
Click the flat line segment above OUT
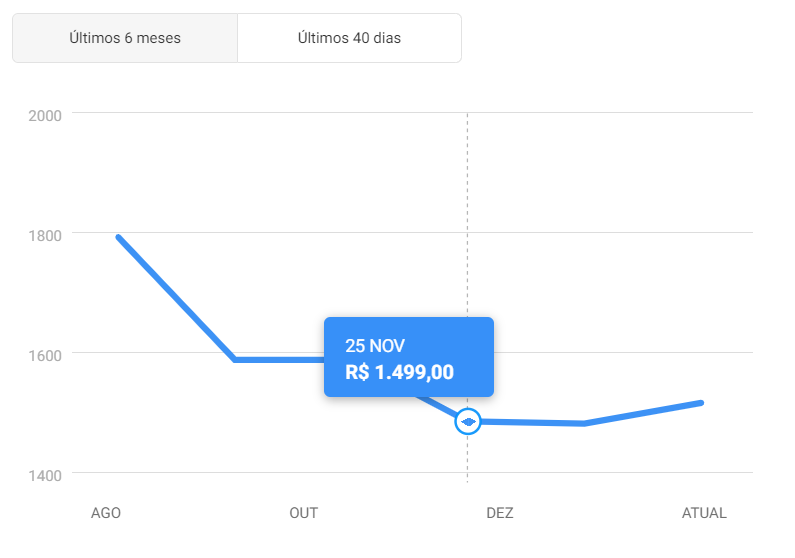click(279, 360)
